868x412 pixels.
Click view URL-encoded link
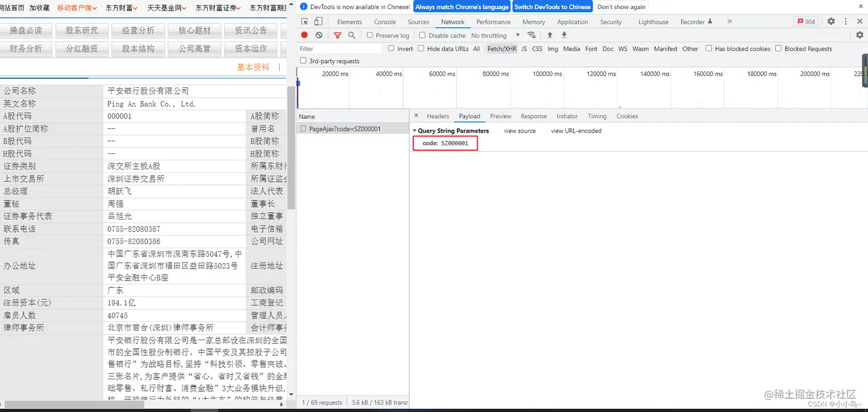pos(576,131)
